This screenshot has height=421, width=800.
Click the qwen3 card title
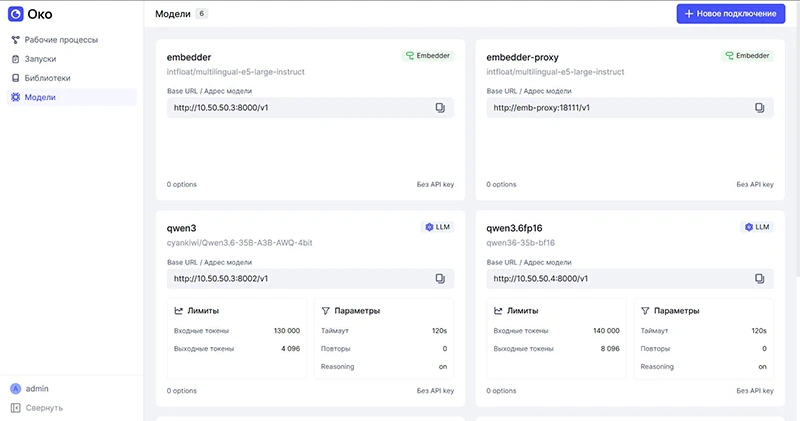pos(182,228)
